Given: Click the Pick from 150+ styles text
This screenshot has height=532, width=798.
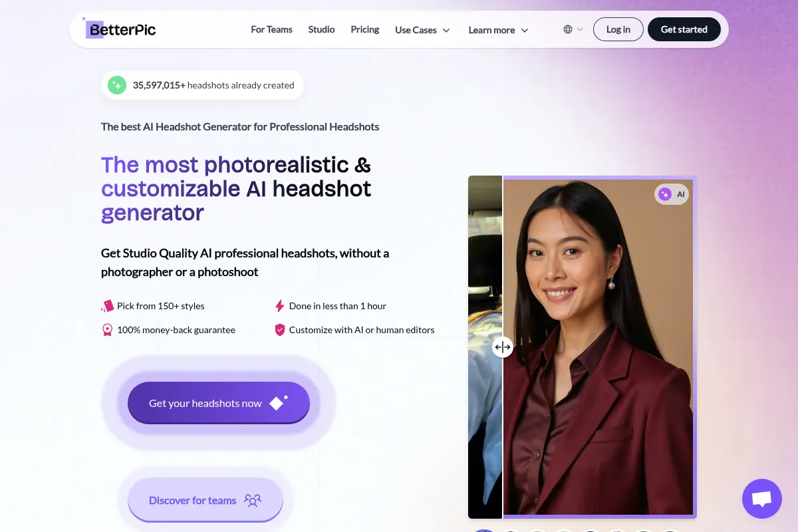Looking at the screenshot, I should [161, 306].
